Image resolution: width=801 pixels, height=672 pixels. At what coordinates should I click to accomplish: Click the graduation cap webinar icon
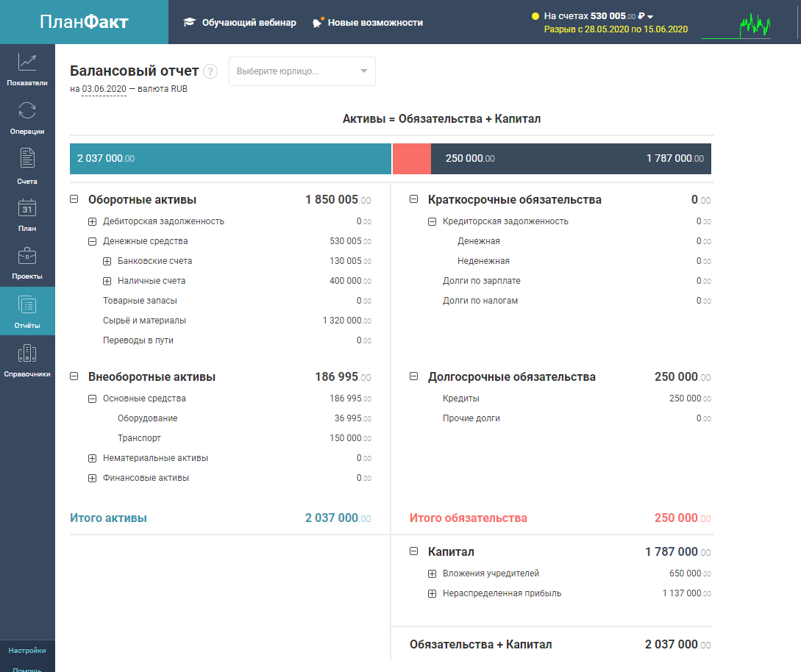point(190,23)
